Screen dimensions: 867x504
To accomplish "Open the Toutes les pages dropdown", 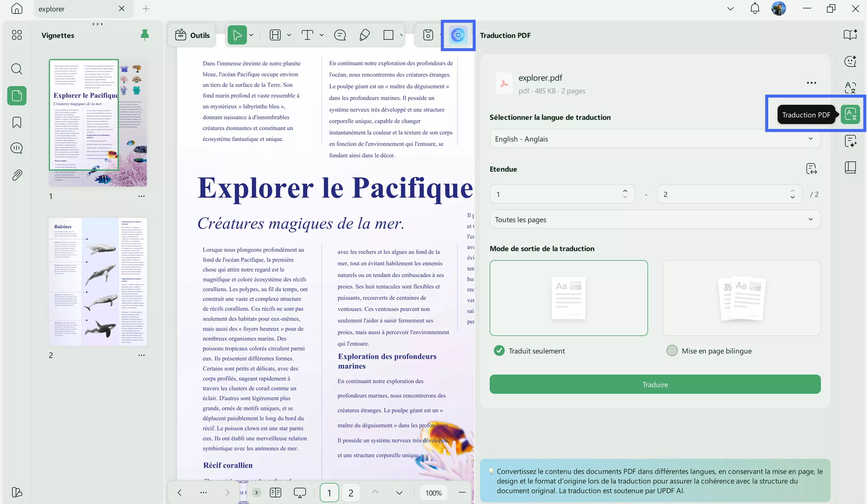I will [x=654, y=219].
